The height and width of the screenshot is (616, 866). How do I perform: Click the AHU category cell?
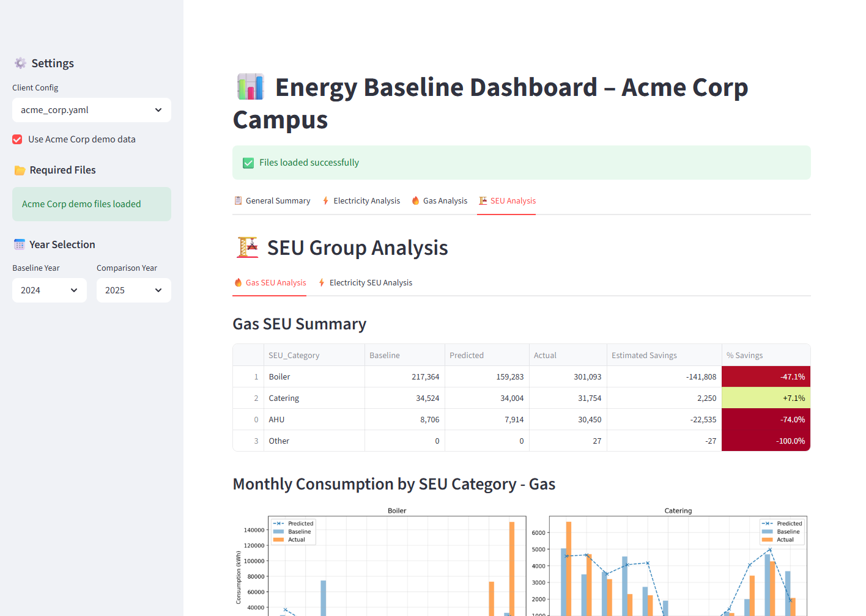(x=314, y=419)
